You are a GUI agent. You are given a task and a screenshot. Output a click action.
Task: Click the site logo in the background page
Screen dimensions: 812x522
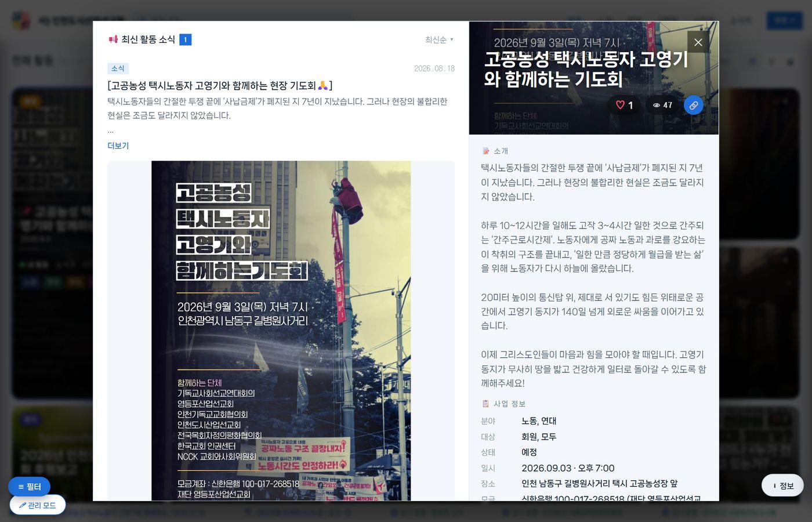click(21, 21)
